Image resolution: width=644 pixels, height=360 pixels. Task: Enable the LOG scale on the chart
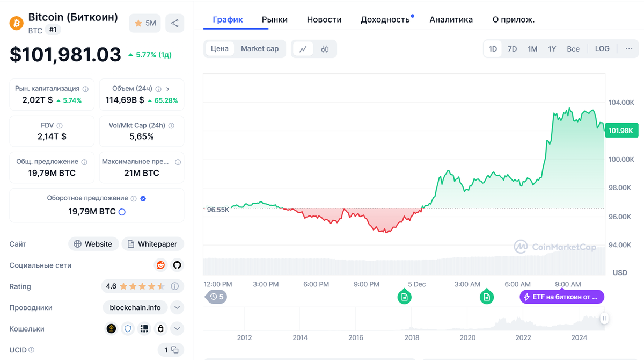(x=602, y=48)
